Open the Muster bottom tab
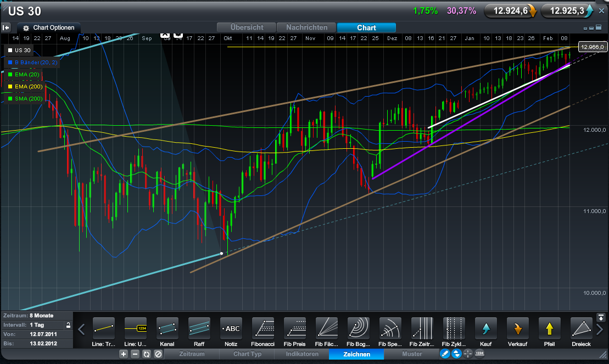This screenshot has width=609, height=364. click(x=412, y=354)
